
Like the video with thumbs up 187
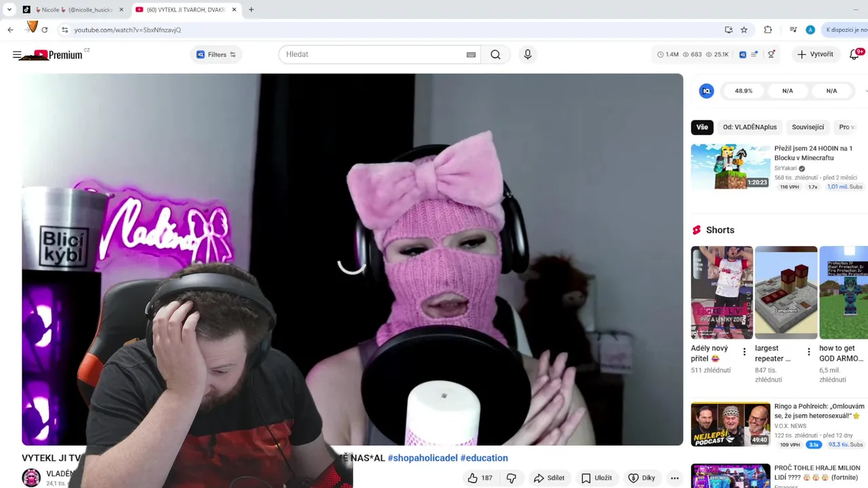tap(479, 478)
